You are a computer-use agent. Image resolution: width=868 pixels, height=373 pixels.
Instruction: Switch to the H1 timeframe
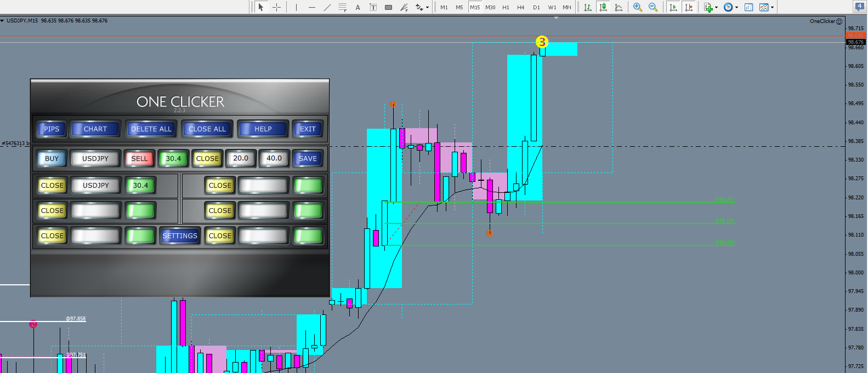[x=506, y=7]
